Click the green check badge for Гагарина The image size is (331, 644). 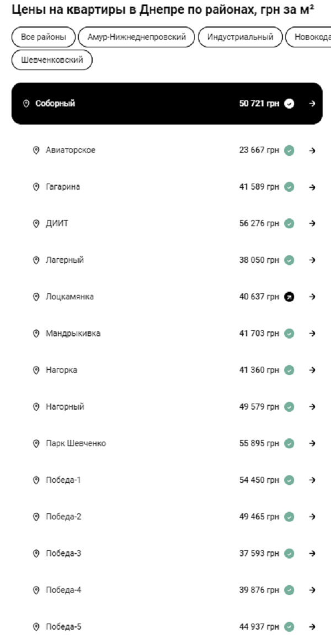pyautogui.click(x=289, y=187)
